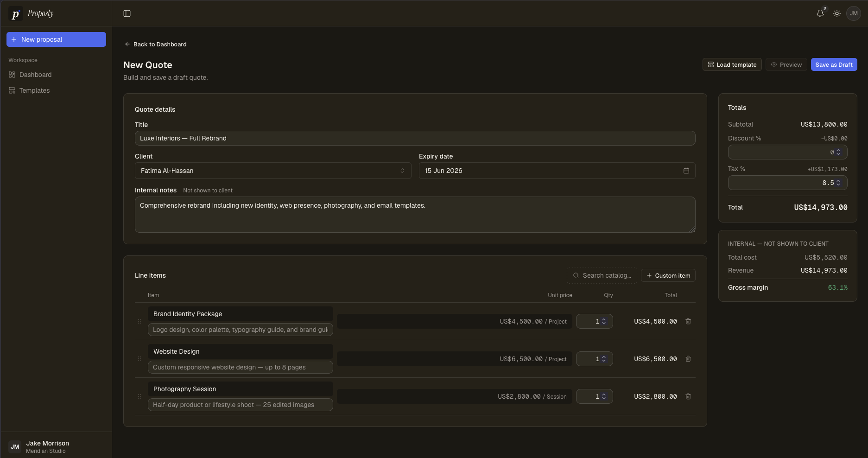Click the Qty column header
The height and width of the screenshot is (458, 868).
(x=608, y=295)
